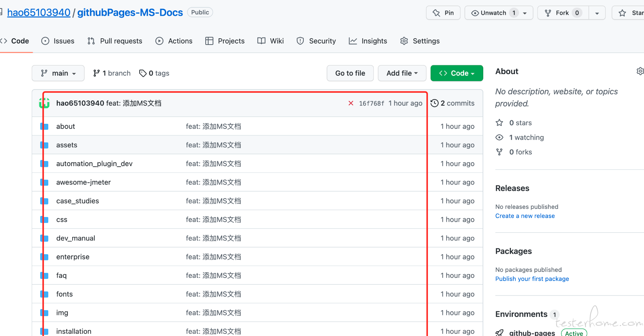Click Publish your first package

[532, 279]
